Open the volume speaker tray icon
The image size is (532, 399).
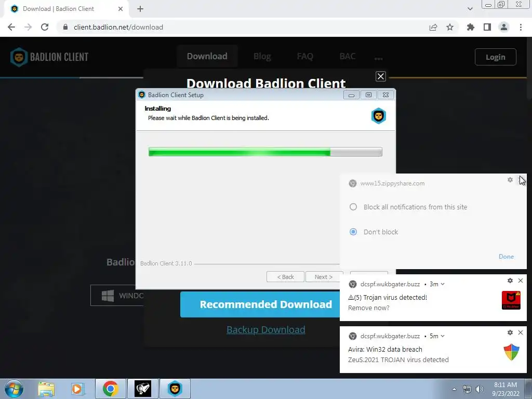tap(480, 389)
